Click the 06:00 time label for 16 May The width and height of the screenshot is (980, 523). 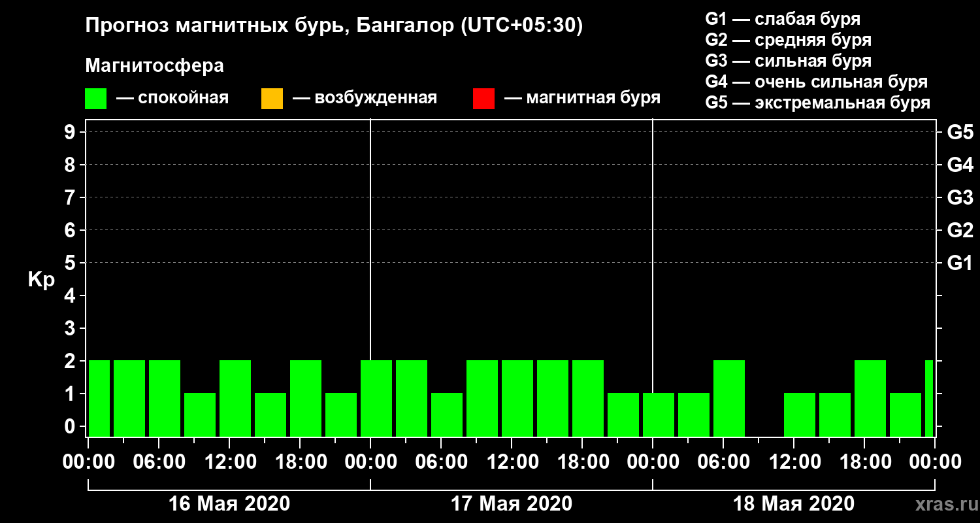point(159,462)
